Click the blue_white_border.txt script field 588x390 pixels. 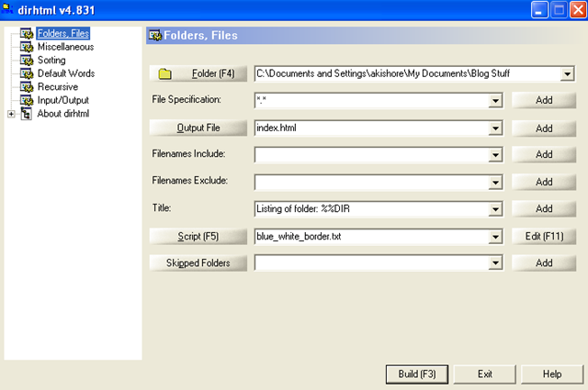(371, 237)
